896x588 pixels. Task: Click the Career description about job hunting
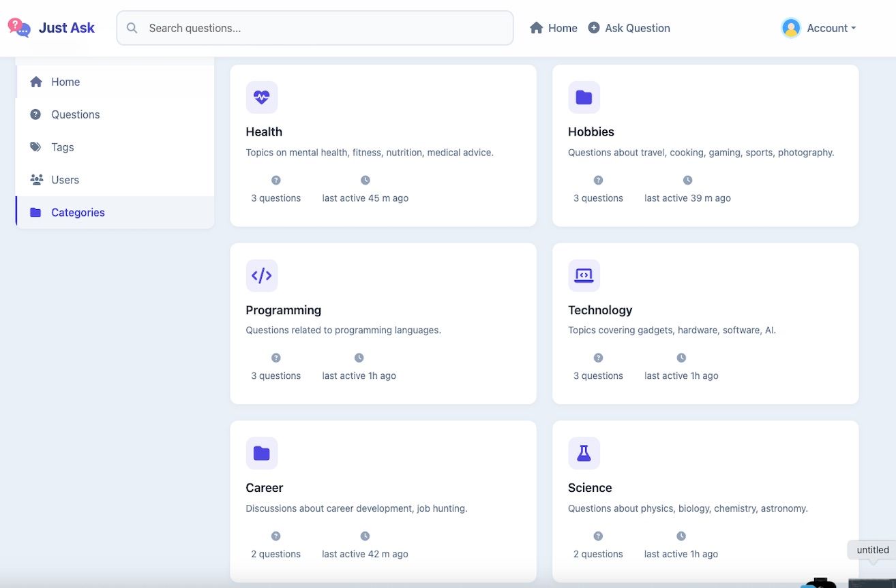(x=357, y=508)
